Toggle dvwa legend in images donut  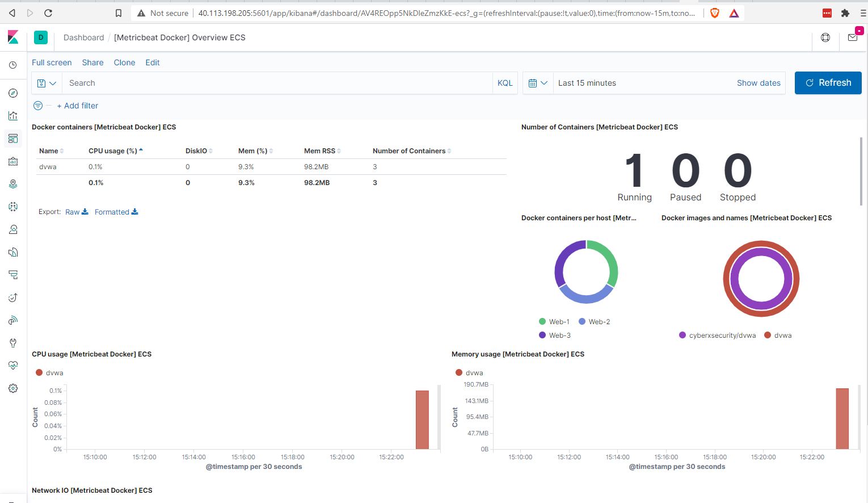tap(778, 335)
